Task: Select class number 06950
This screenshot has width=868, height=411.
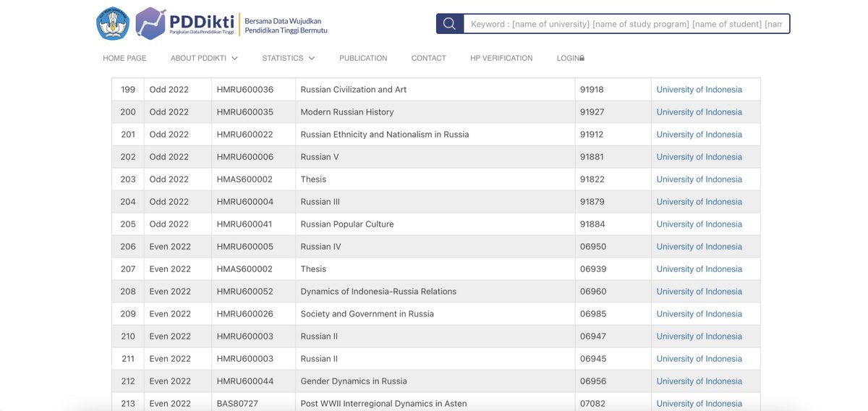Action: coord(593,247)
